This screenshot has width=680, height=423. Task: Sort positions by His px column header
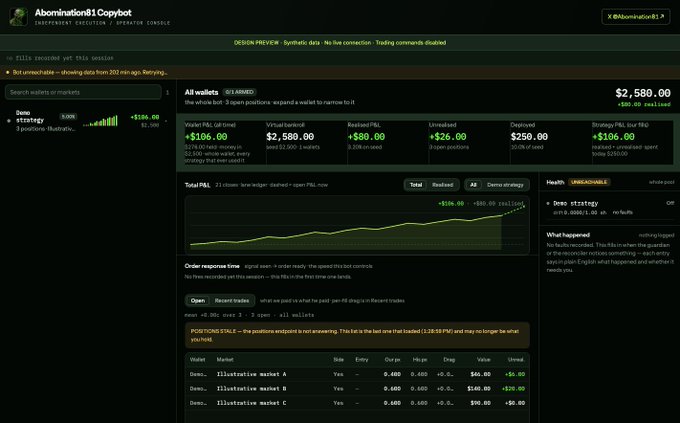tap(419, 360)
